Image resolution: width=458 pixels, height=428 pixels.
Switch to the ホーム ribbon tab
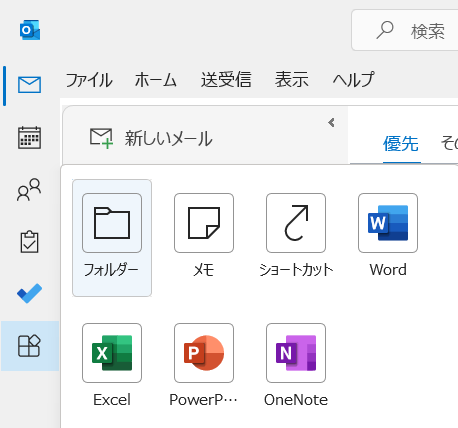tap(156, 80)
